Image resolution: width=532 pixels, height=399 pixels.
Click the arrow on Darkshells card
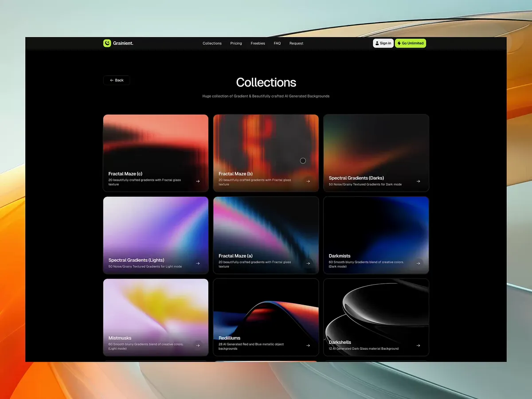[x=418, y=345]
